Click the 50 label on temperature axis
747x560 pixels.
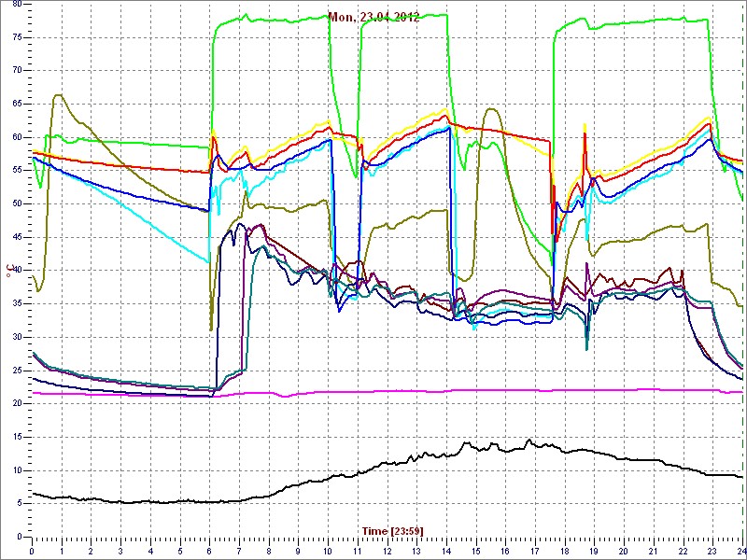pos(16,203)
